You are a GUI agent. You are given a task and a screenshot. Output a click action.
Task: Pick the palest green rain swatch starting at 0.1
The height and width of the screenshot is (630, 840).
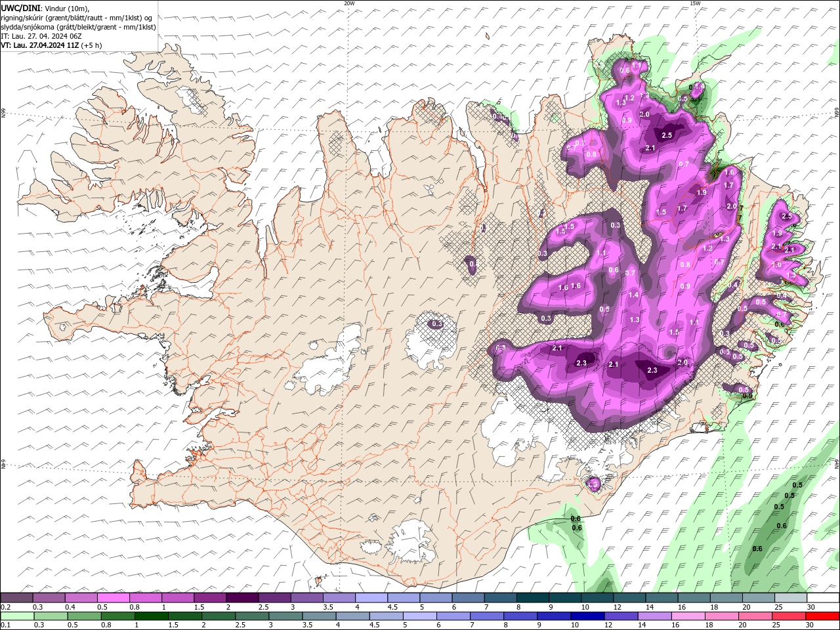(17, 616)
